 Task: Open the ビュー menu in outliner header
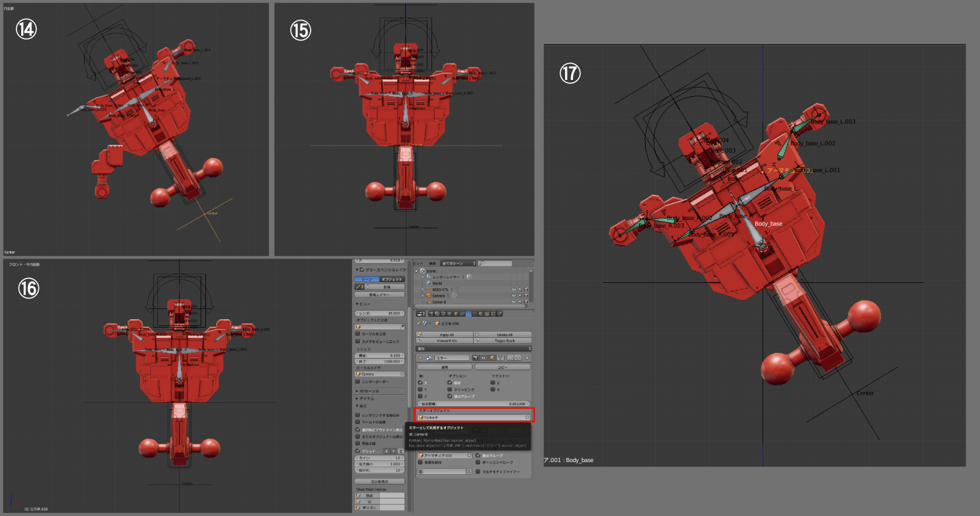[418, 263]
